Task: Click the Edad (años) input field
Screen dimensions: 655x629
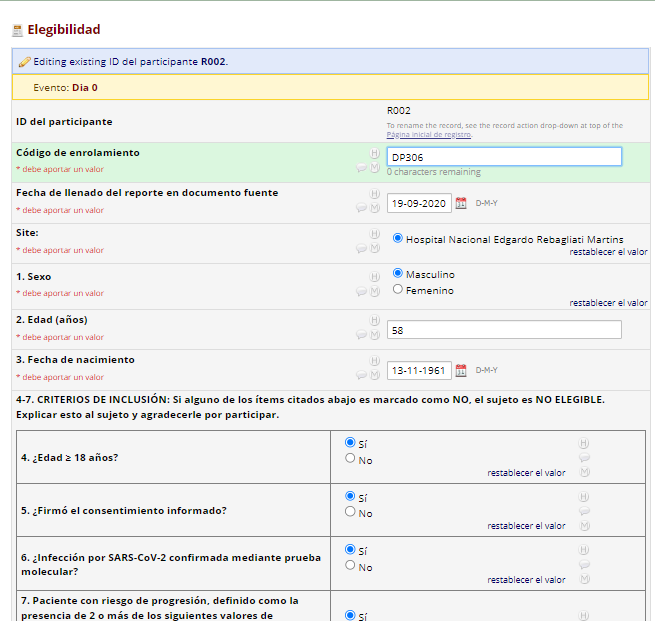Action: pyautogui.click(x=504, y=330)
